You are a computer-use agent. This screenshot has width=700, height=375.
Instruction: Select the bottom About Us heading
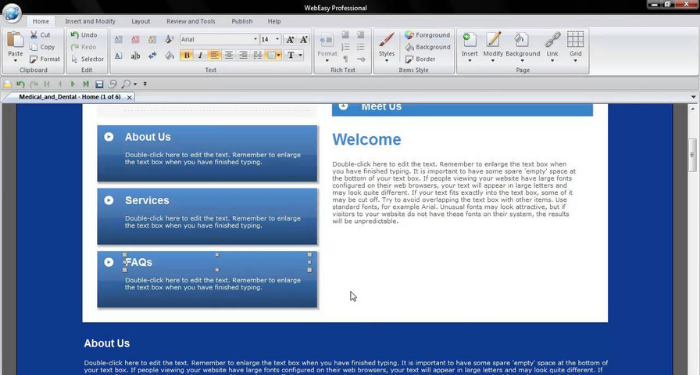point(107,343)
